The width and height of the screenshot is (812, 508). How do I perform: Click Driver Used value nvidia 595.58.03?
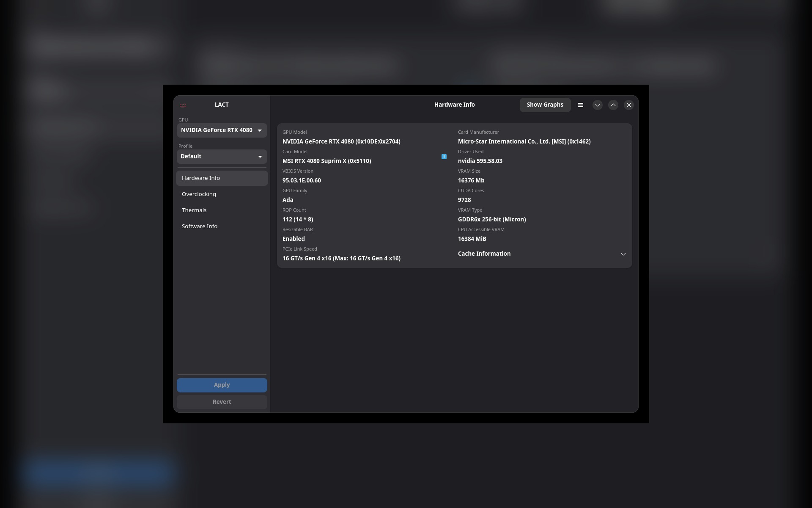click(x=480, y=161)
